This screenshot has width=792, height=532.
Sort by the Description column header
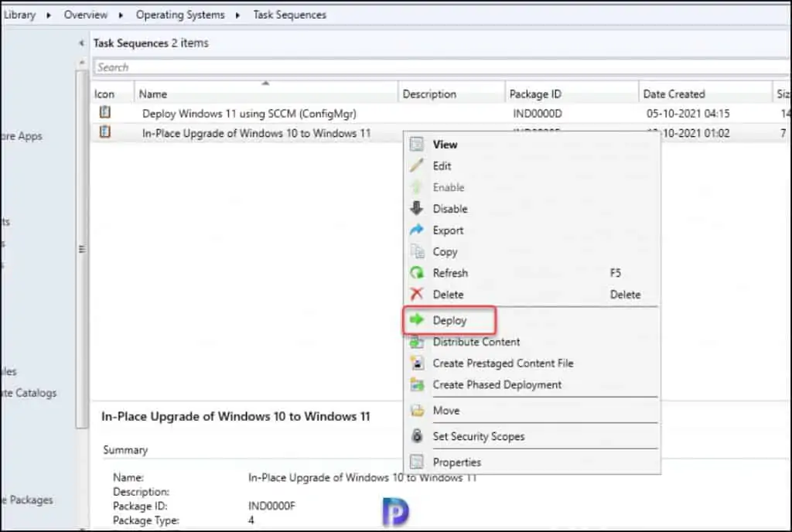[451, 94]
